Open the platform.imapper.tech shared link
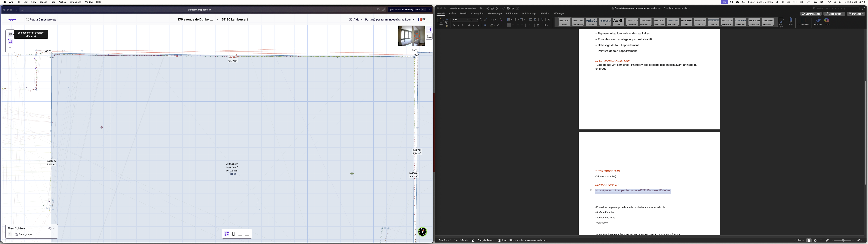The image size is (868, 244). 632,190
